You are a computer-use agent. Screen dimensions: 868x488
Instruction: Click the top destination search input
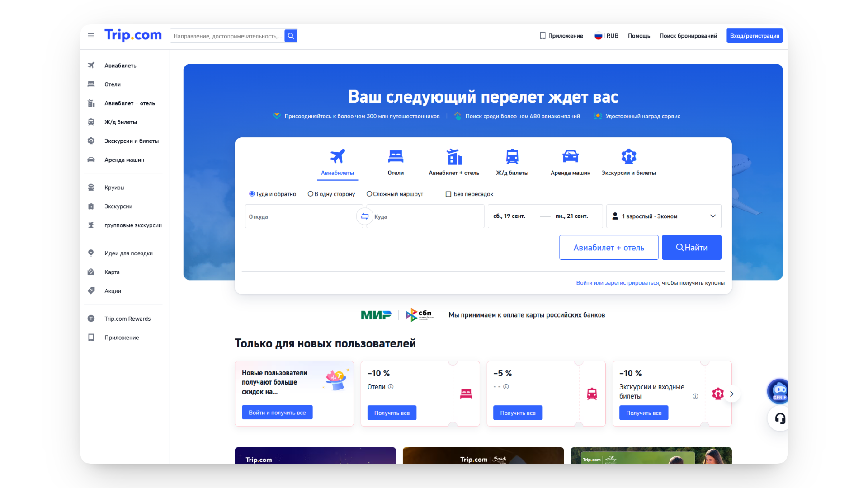227,36
